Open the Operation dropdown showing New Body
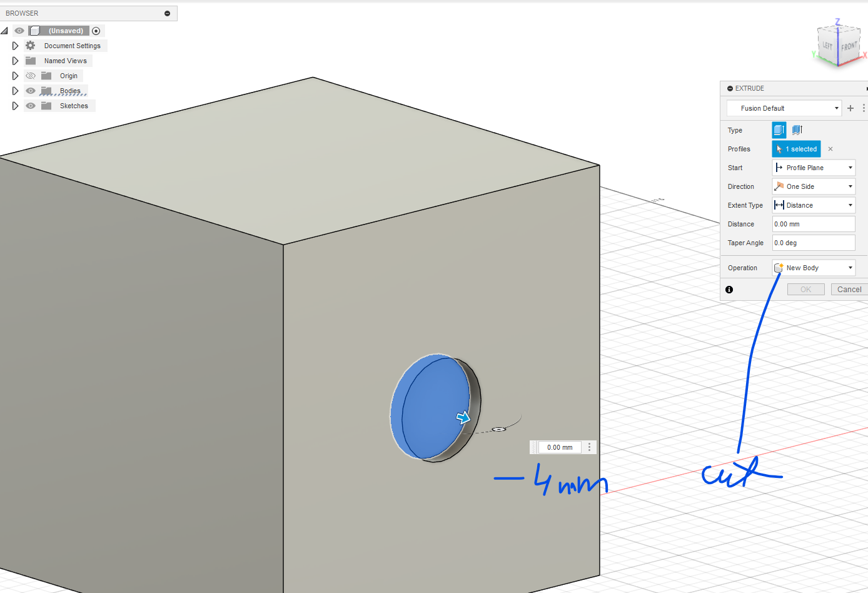 coord(814,268)
